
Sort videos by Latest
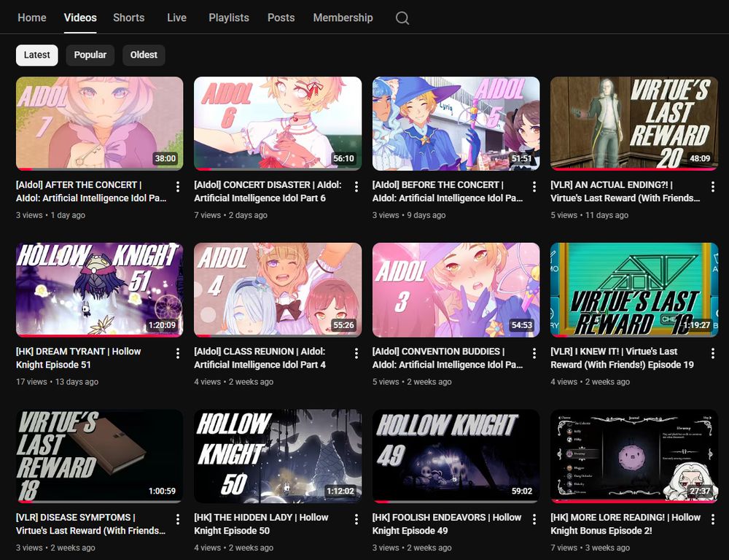click(x=36, y=55)
